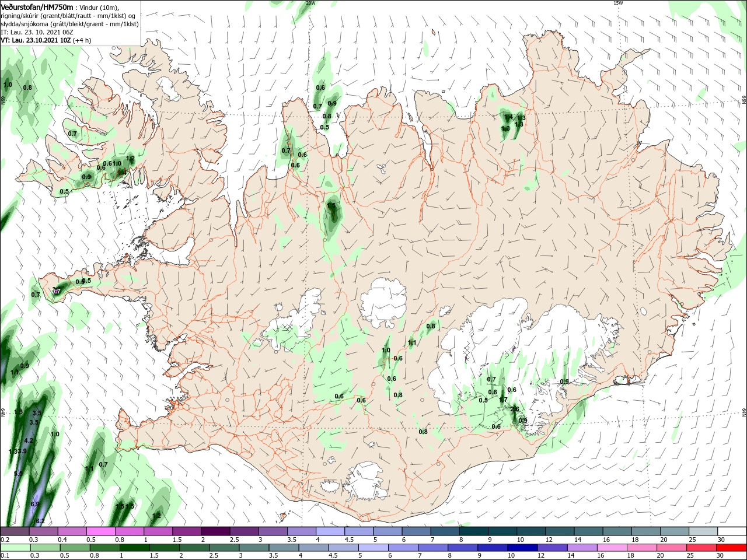This screenshot has height=560, width=747.
Task: Click the 15W longitude label
Action: pos(618,3)
